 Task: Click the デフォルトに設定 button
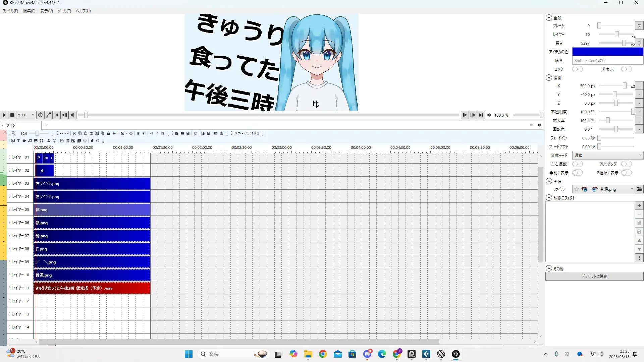pyautogui.click(x=594, y=276)
